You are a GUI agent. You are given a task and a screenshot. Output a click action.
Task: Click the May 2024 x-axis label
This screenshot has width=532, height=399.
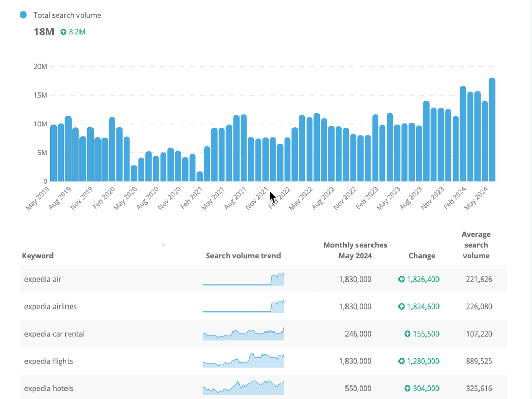(476, 198)
